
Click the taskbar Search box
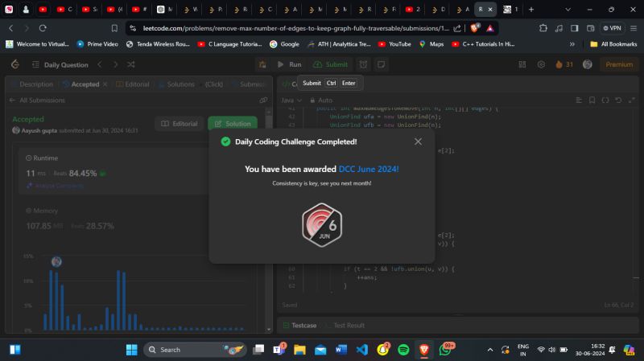coord(195,350)
